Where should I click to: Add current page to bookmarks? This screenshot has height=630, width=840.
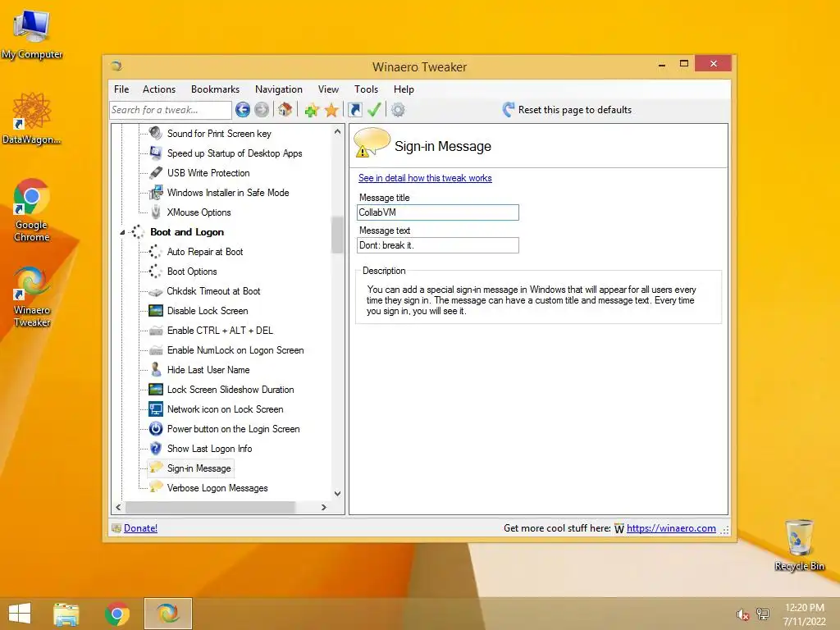click(311, 110)
